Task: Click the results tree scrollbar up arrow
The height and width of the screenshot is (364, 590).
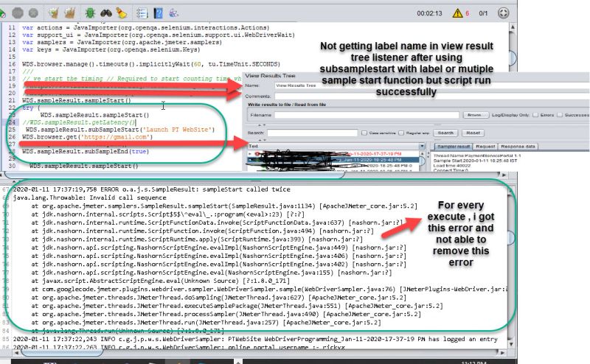Action: coord(422,153)
